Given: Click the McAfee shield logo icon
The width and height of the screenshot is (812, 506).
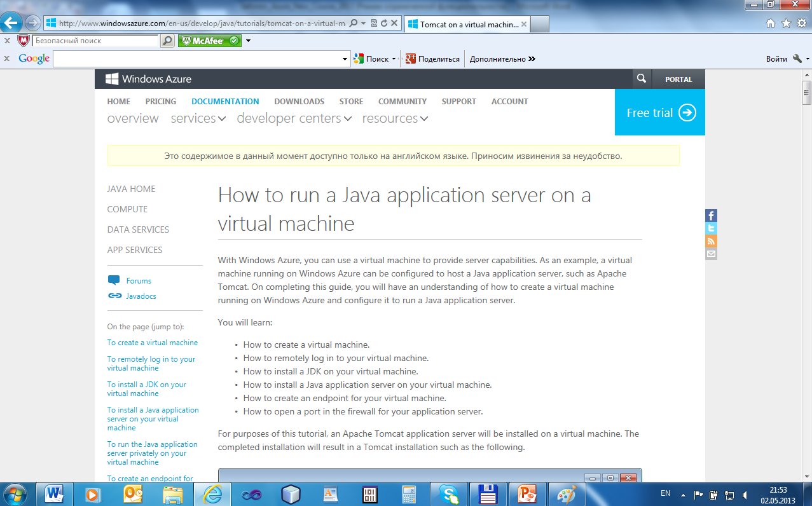Looking at the screenshot, I should pos(24,41).
